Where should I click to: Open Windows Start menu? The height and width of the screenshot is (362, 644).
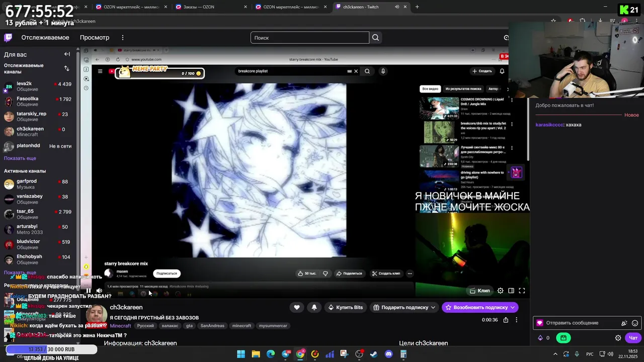point(241,354)
